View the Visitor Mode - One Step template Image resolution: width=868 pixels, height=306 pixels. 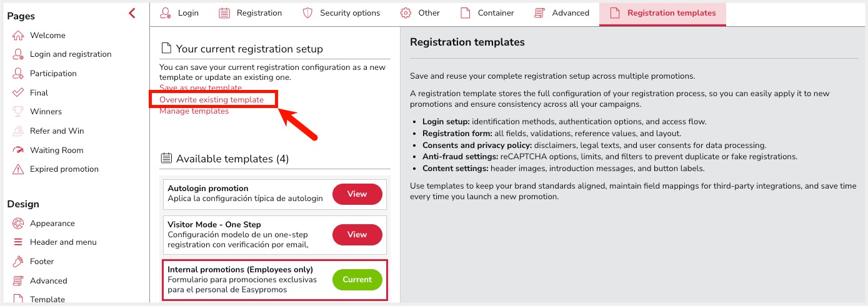click(x=357, y=235)
